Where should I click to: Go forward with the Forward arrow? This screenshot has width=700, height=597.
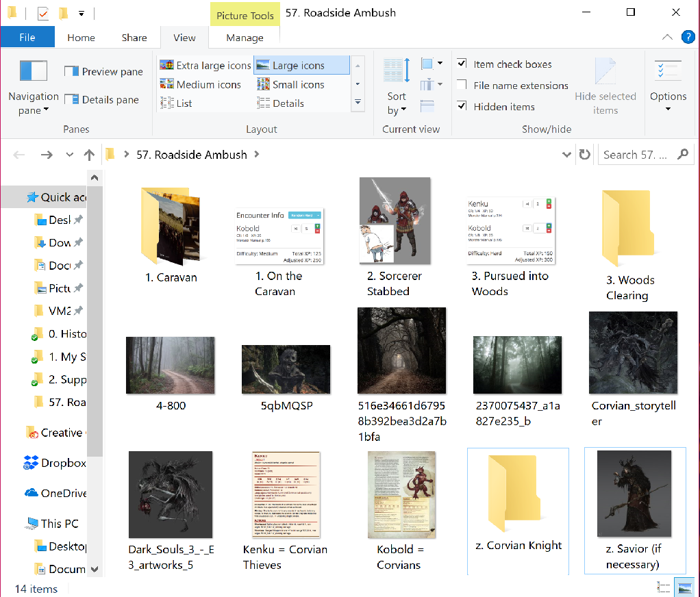pos(47,155)
